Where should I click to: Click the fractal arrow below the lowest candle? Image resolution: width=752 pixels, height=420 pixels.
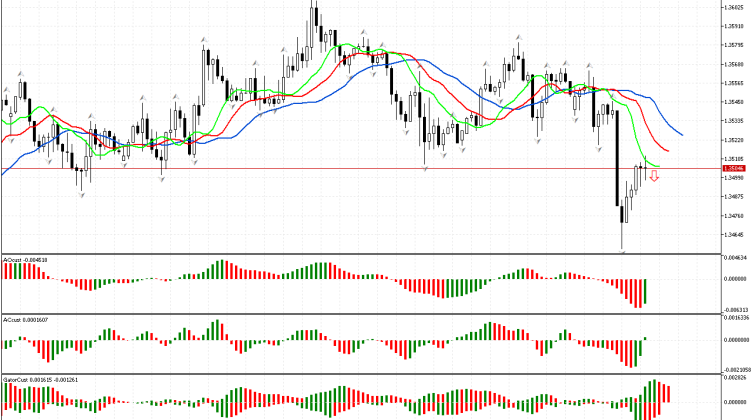(622, 252)
